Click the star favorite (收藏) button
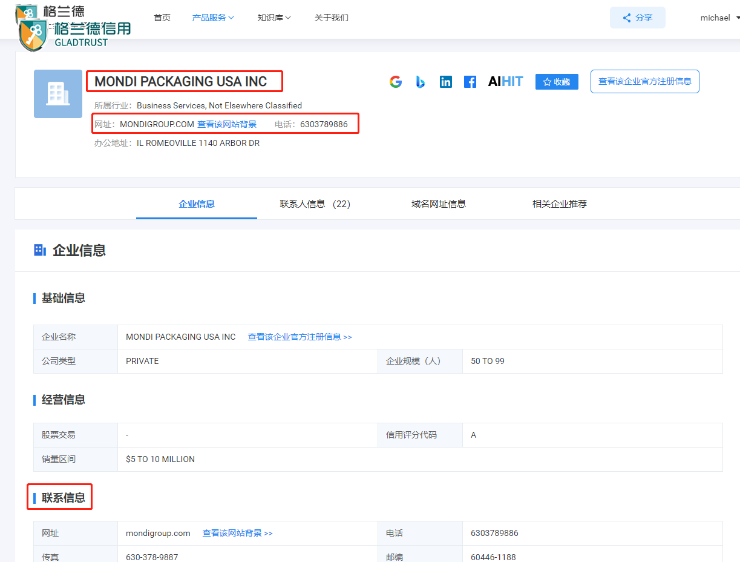 [557, 82]
